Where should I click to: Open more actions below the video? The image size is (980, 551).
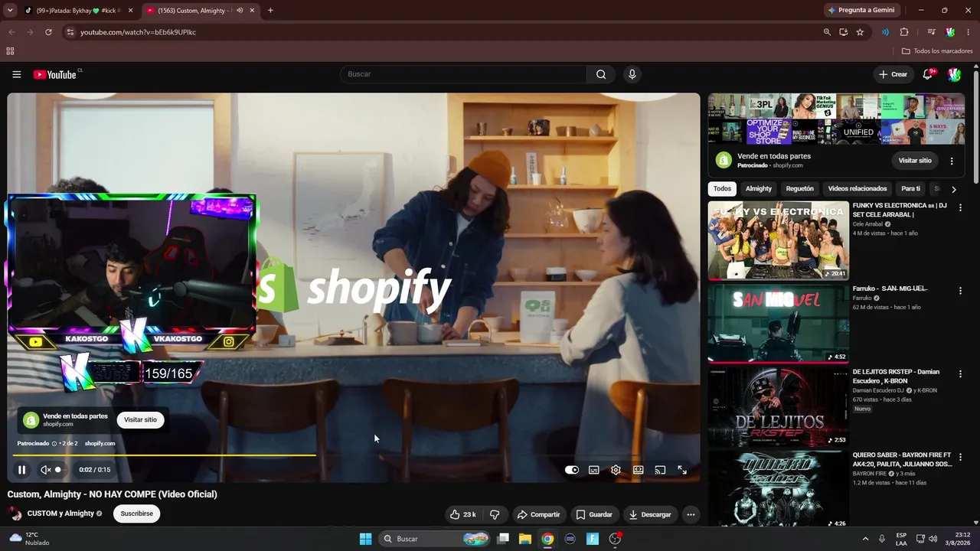pyautogui.click(x=691, y=514)
